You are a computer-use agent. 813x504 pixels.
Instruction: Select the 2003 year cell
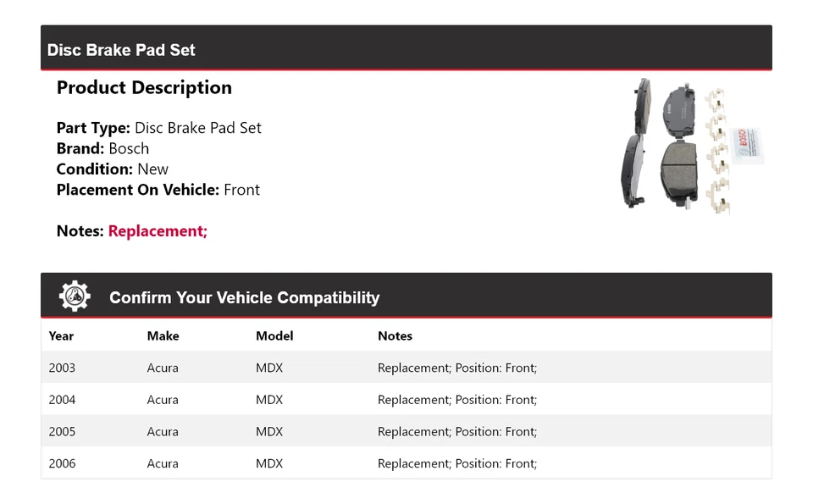tap(62, 368)
